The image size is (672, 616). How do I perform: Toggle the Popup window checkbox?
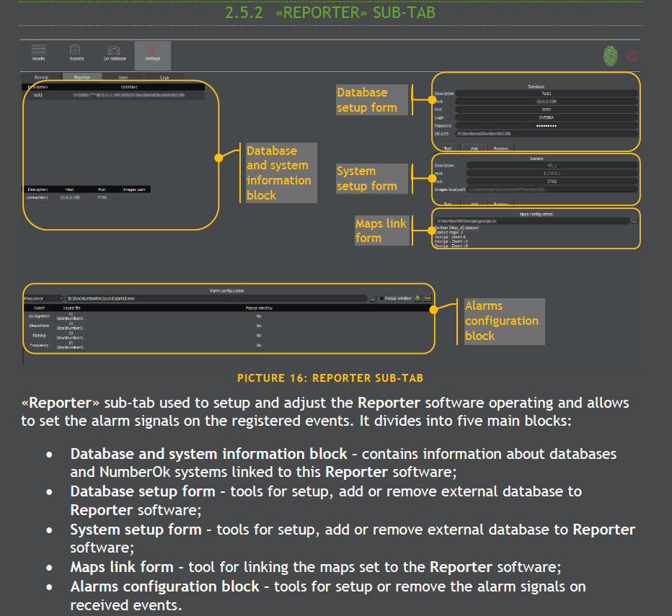[382, 298]
